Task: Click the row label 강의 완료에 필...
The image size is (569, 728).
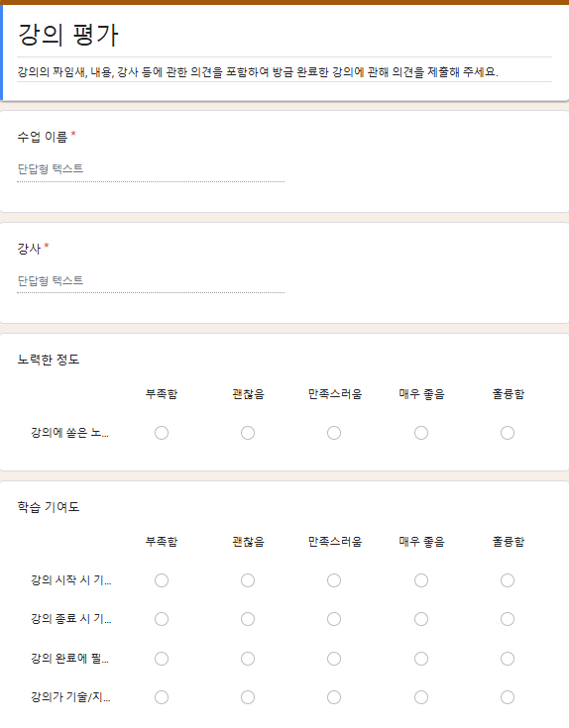Action: point(69,659)
